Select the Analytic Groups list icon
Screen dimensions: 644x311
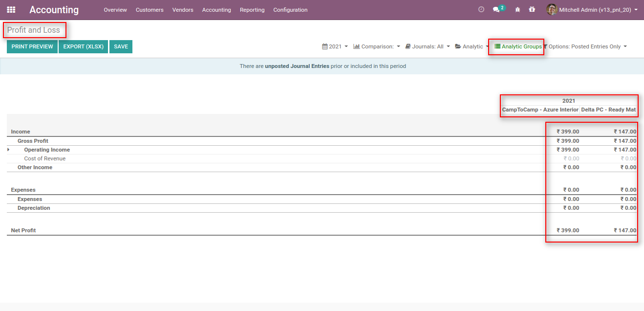pyautogui.click(x=496, y=46)
